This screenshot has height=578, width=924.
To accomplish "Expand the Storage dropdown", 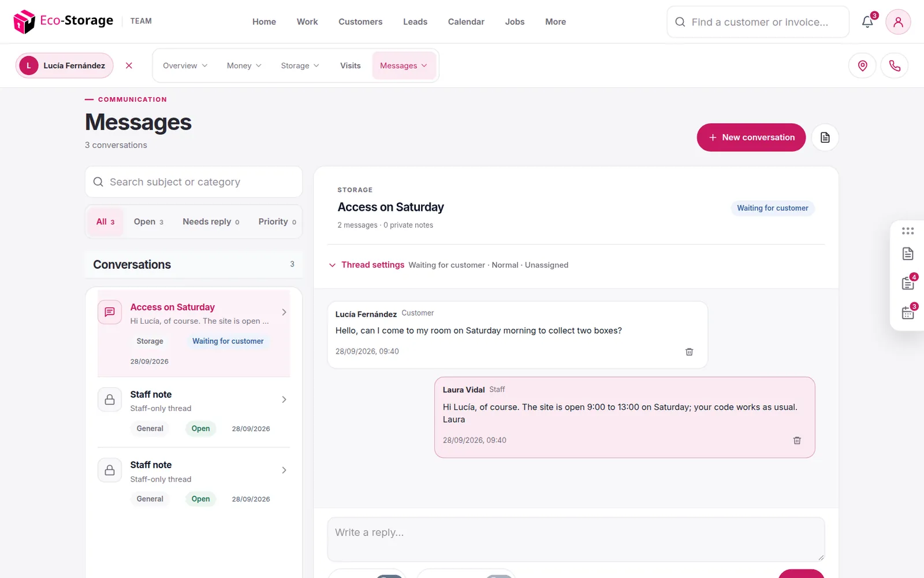I will [300, 66].
